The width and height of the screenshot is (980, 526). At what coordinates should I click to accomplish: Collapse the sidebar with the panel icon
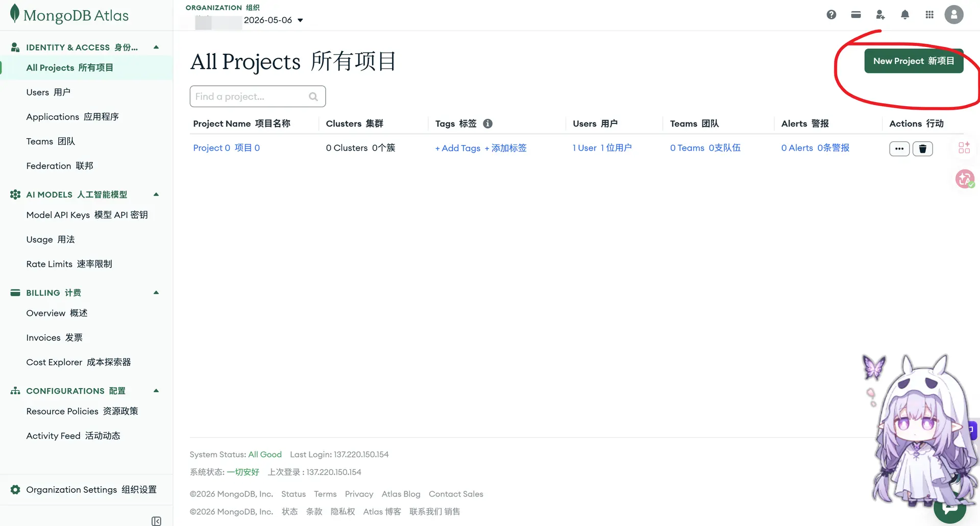(156, 521)
